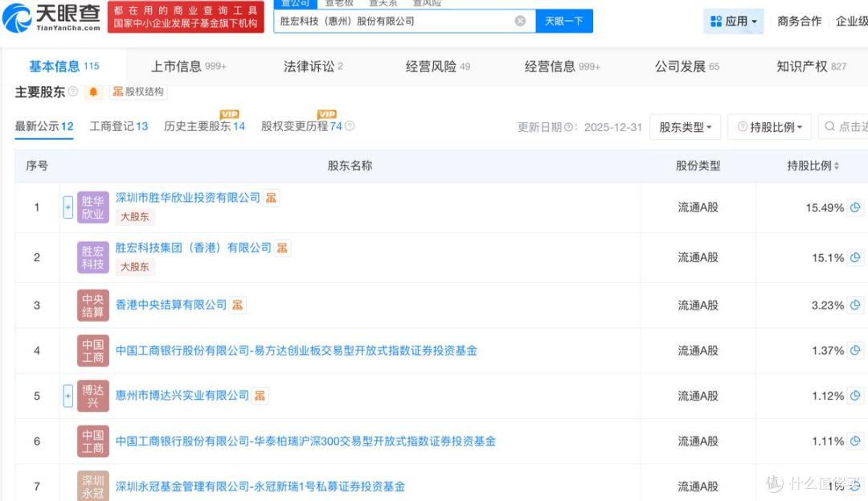Image resolution: width=868 pixels, height=501 pixels.
Task: Clear the search box text
Action: 520,21
